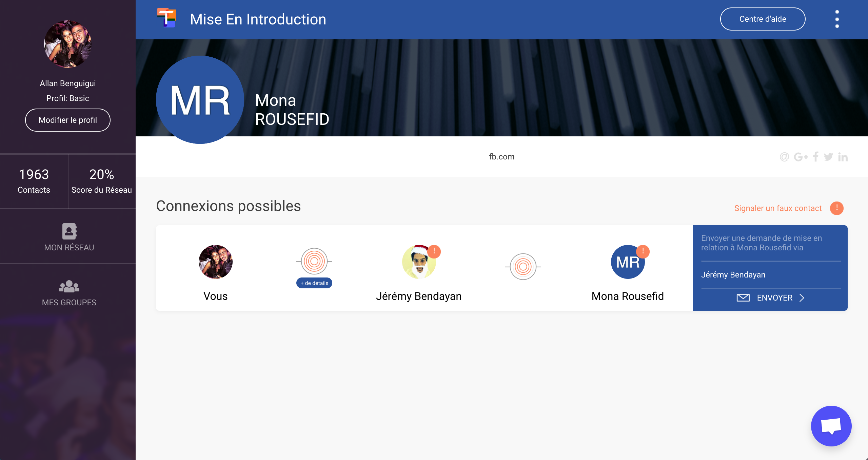The height and width of the screenshot is (460, 868).
Task: Click Modifier le profil button
Action: [x=68, y=120]
